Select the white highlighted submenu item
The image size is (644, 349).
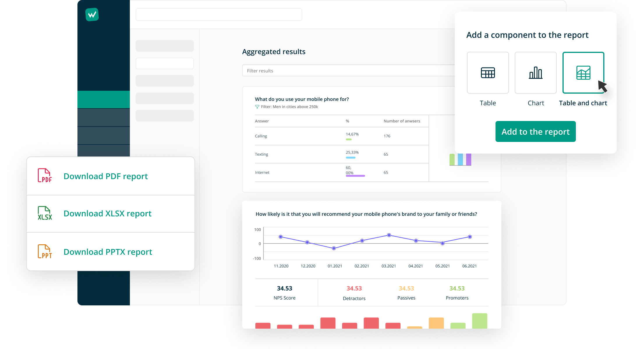click(x=164, y=63)
